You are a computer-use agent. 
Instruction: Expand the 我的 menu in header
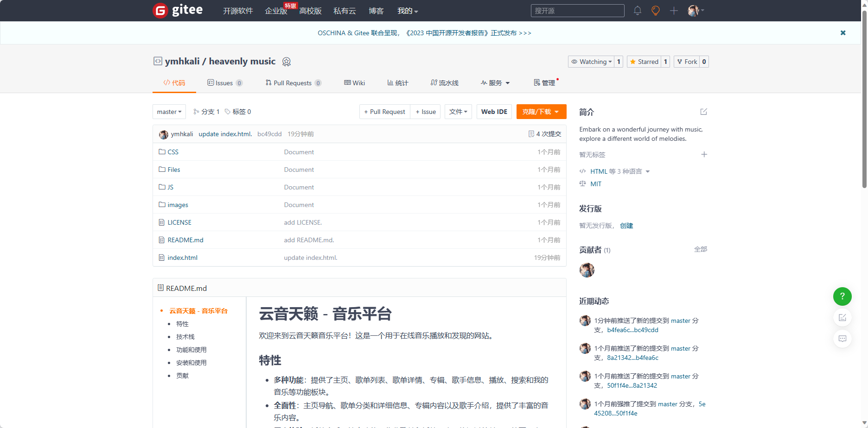[x=408, y=11]
